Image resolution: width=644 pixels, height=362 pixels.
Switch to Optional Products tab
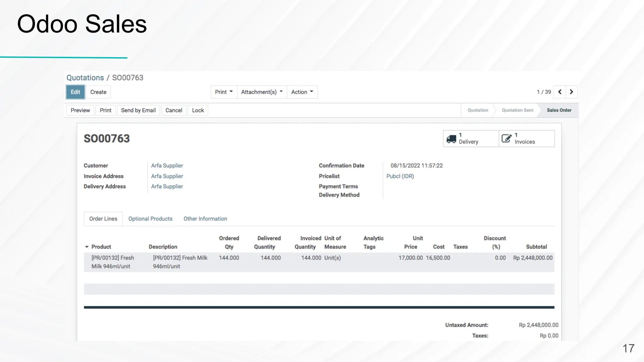pos(150,219)
